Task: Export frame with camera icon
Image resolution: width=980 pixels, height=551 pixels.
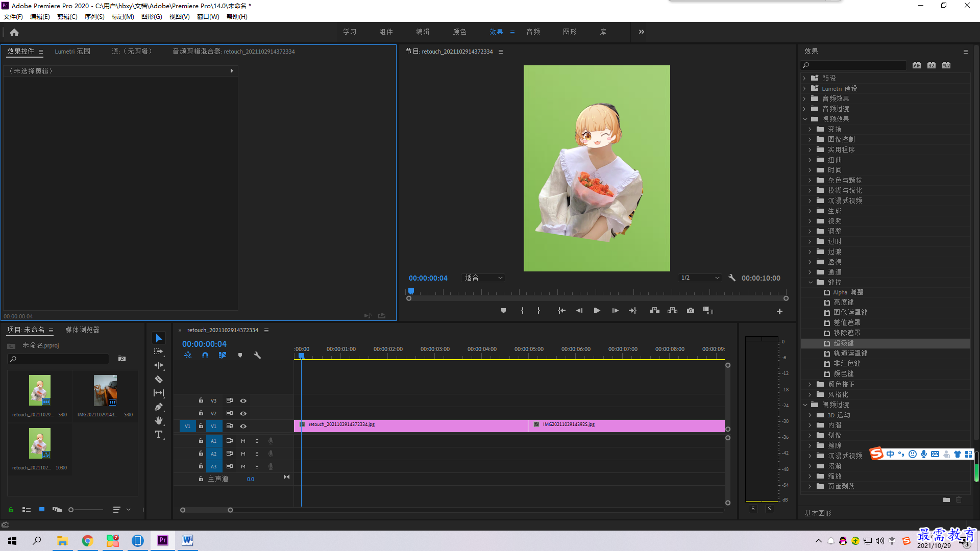Action: [x=691, y=311]
